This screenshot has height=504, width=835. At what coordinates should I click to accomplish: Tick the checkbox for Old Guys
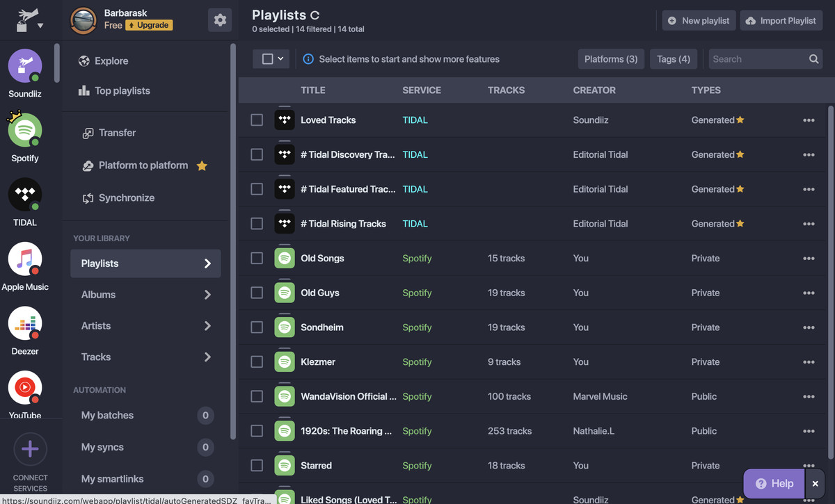click(x=257, y=293)
